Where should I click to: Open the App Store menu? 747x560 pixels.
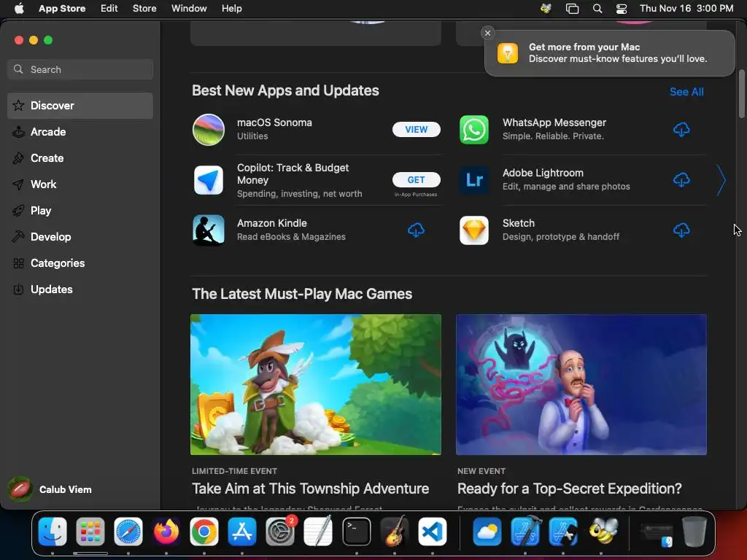(62, 9)
